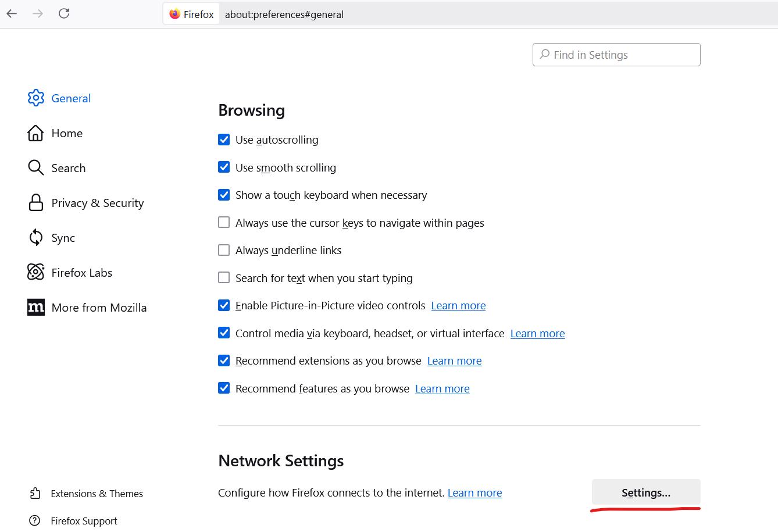The height and width of the screenshot is (532, 778).
Task: Uncheck Recommend extensions as you browse
Action: pyautogui.click(x=224, y=360)
